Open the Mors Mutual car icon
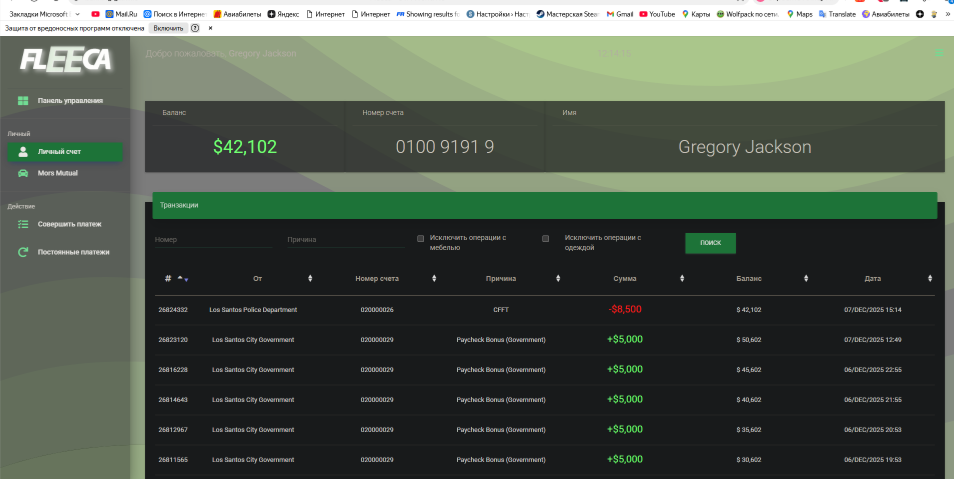Viewport: 954px width, 479px height. click(23, 173)
